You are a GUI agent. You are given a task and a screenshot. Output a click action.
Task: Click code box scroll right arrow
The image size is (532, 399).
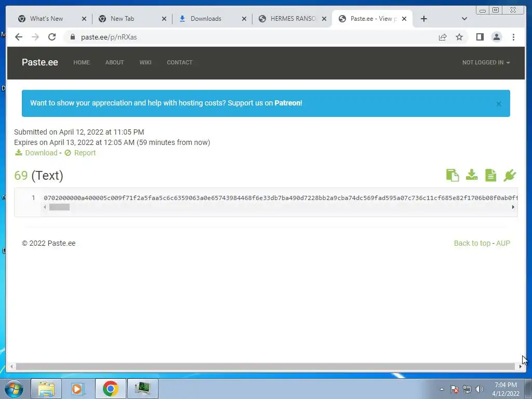pos(513,207)
